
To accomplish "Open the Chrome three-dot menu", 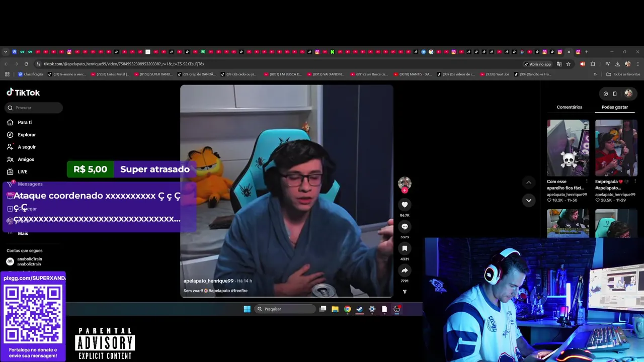I will pyautogui.click(x=638, y=64).
